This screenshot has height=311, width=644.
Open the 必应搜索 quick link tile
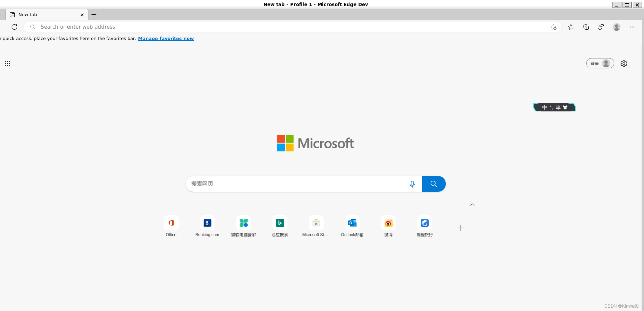280,227
